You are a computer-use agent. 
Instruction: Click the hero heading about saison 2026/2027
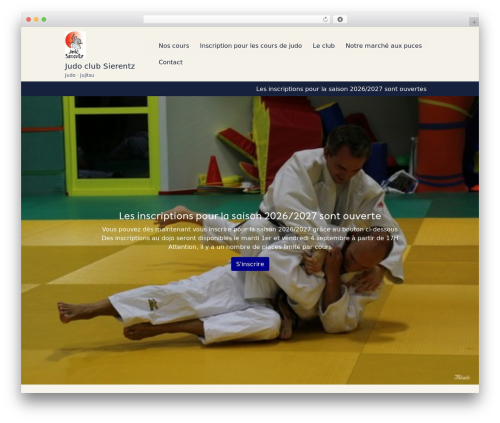[250, 216]
